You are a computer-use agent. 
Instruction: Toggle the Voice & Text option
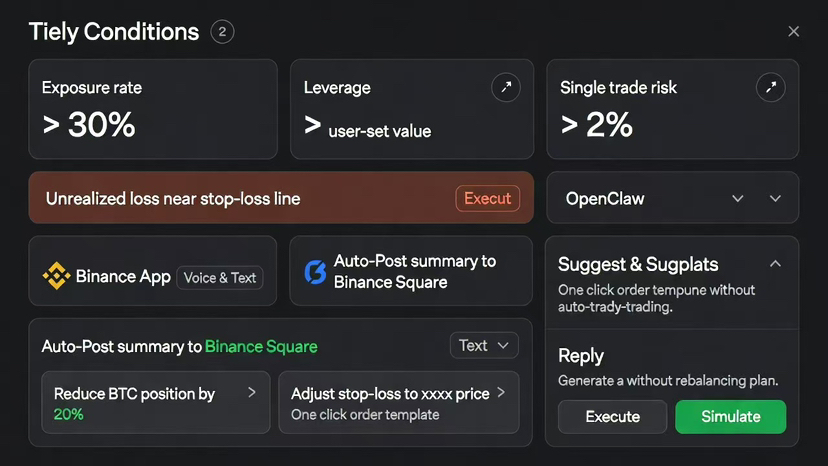point(220,277)
